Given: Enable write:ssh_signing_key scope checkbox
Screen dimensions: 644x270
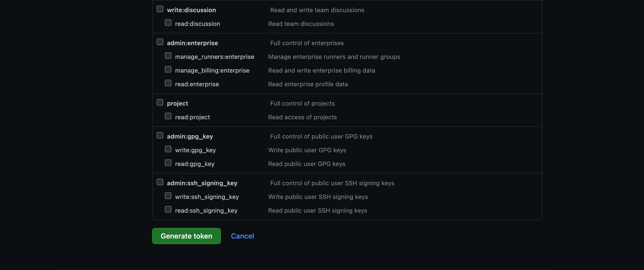Looking at the screenshot, I should pos(168,196).
